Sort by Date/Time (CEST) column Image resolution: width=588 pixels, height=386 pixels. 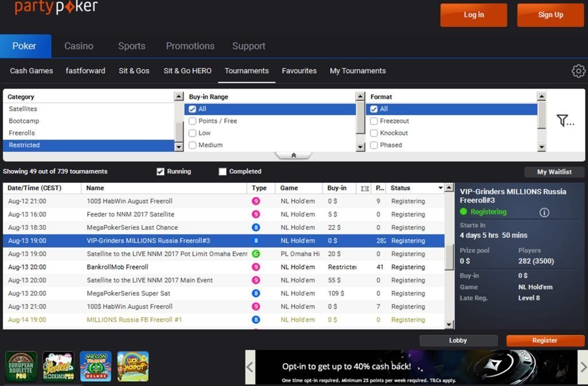pyautogui.click(x=42, y=188)
